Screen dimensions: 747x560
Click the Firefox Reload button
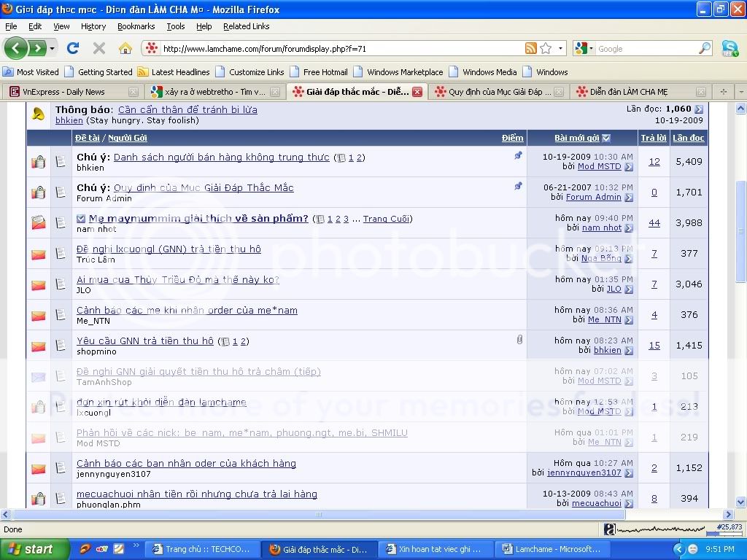click(x=72, y=49)
